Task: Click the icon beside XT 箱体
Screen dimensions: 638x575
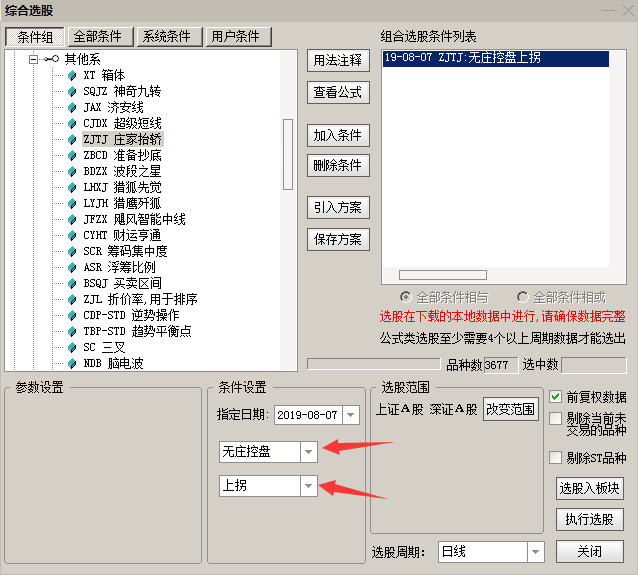Action: click(x=72, y=75)
